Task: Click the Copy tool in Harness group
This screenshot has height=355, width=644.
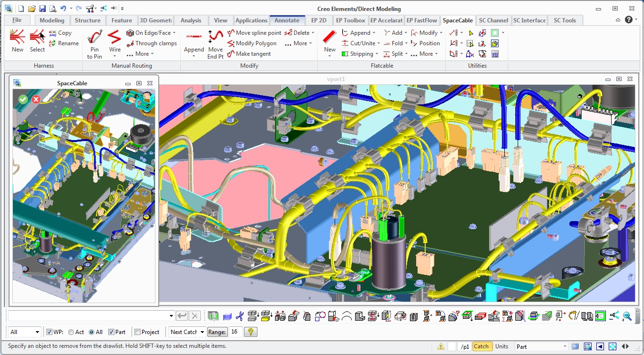Action: click(x=62, y=32)
